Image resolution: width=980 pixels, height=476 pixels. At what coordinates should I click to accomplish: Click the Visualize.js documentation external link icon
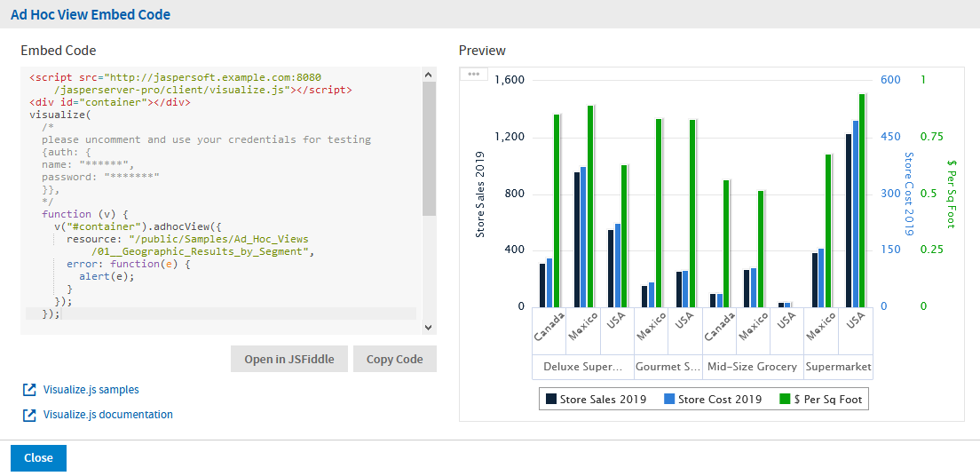pyautogui.click(x=28, y=415)
